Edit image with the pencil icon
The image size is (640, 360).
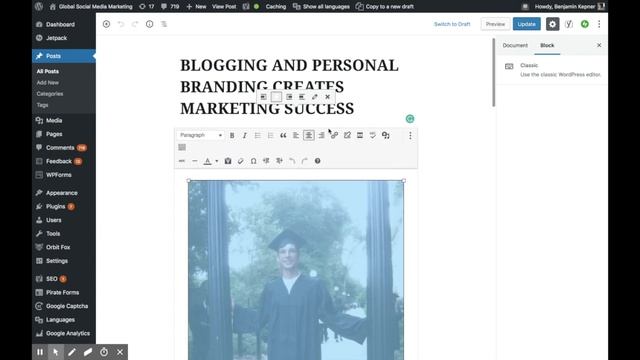(x=315, y=97)
